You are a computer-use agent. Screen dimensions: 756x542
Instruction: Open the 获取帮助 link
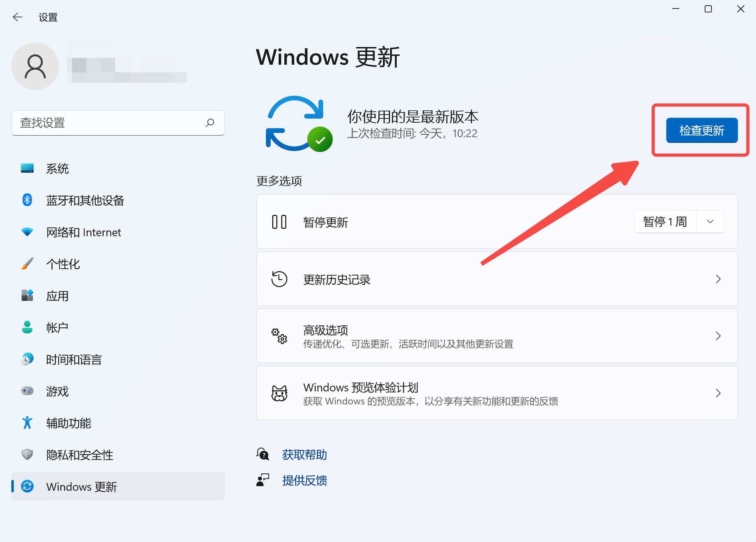pos(304,454)
